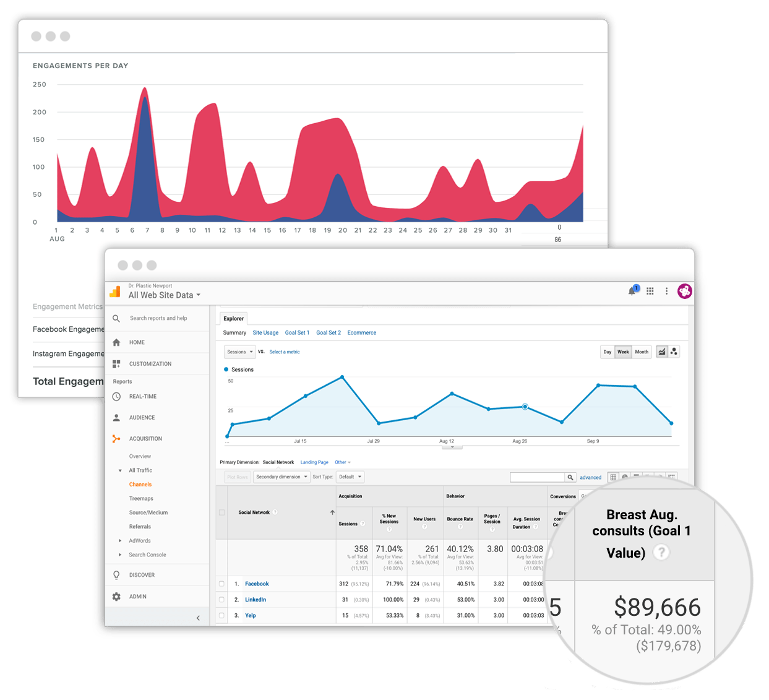Click the Home house icon
The image size is (769, 700).
(116, 342)
